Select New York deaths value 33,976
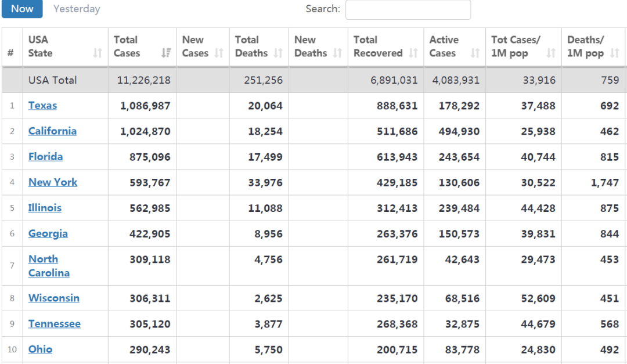627x364 pixels. pos(265,182)
